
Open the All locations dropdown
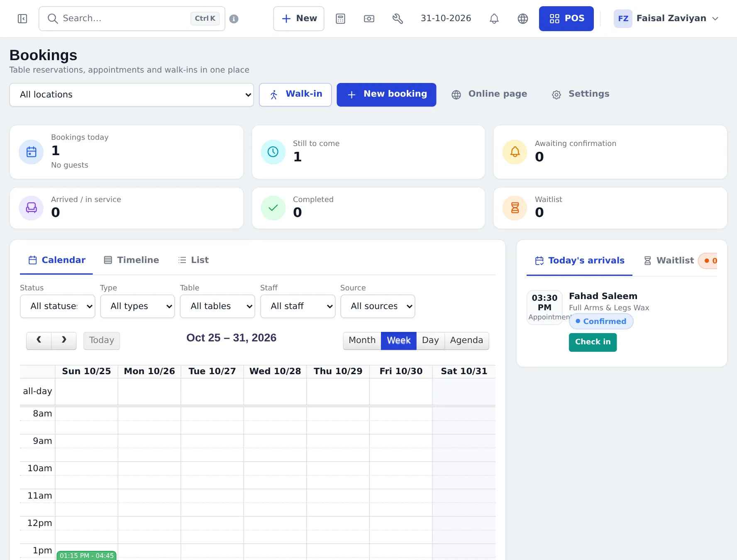132,95
